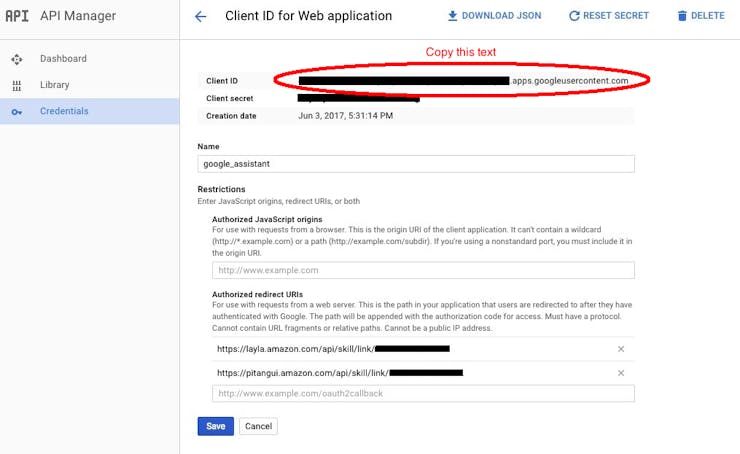The height and width of the screenshot is (454, 740).
Task: Click the Dashboard icon in sidebar
Action: pos(17,59)
